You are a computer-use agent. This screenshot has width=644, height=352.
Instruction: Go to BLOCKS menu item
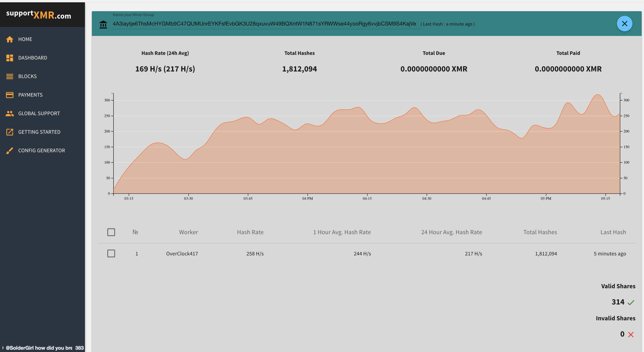click(27, 76)
